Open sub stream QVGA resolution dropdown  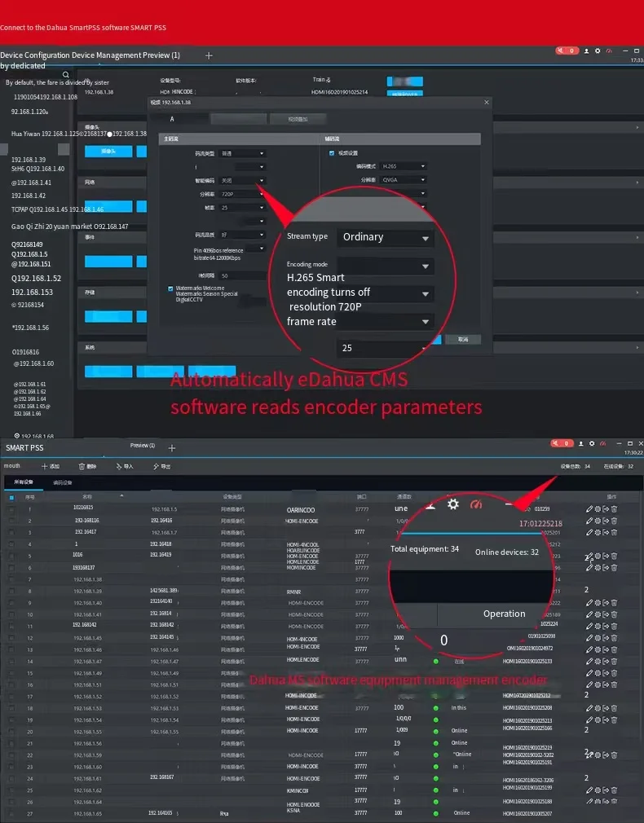[x=404, y=179]
